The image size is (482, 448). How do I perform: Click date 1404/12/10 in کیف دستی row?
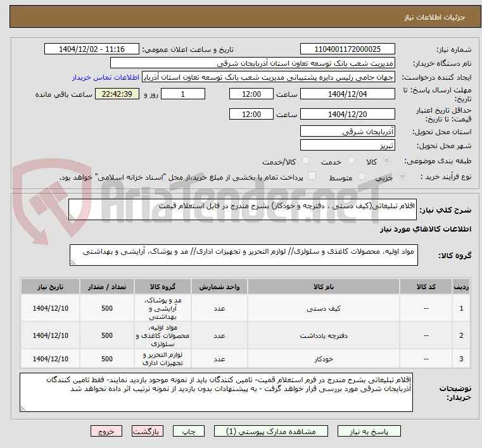pos(51,308)
